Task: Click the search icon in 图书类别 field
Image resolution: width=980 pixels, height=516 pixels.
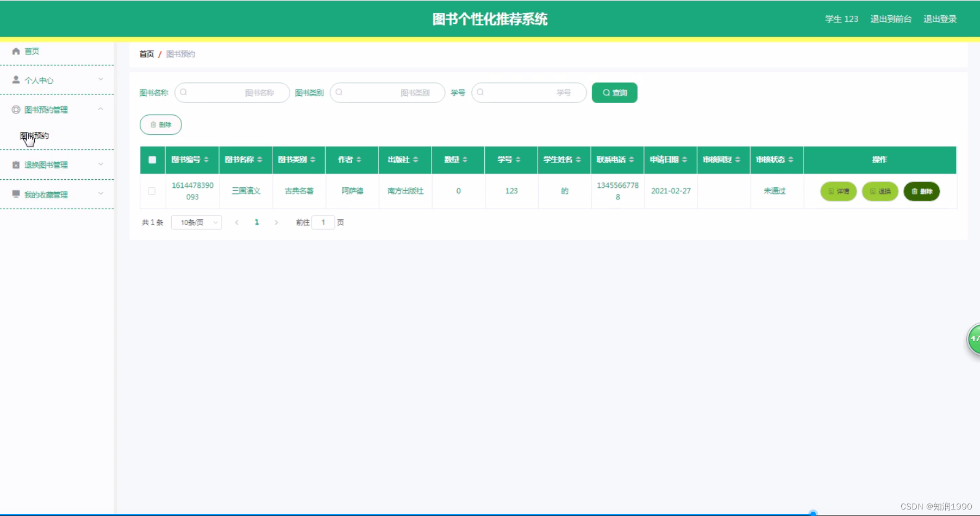Action: 339,92
